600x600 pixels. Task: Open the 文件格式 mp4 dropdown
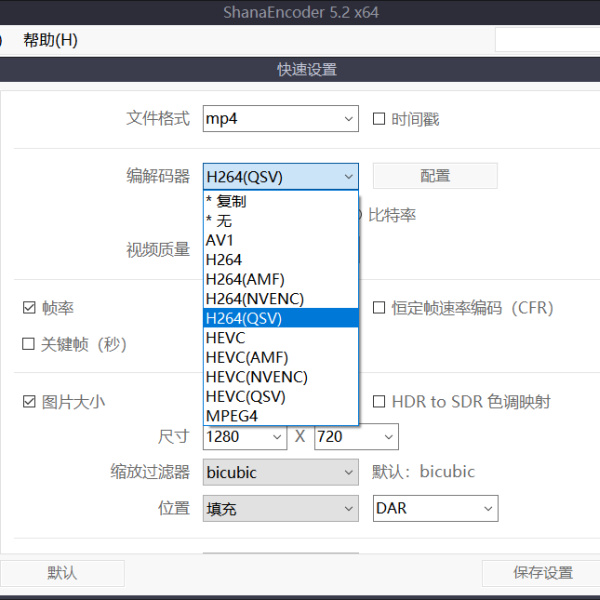[280, 119]
